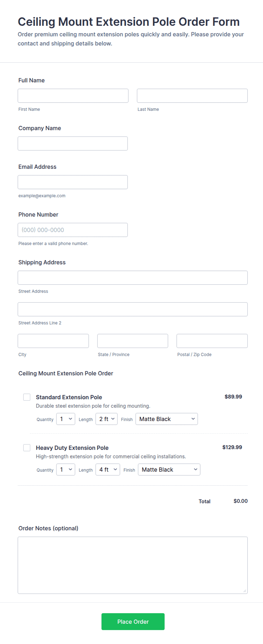Viewport: 263px width, 644px height.
Task: Select the City input box
Action: coord(53,341)
